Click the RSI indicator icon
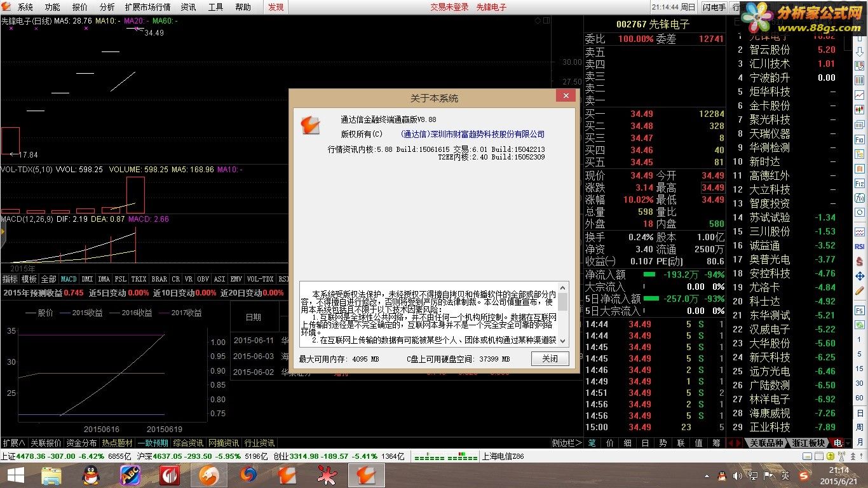Image resolution: width=868 pixels, height=488 pixels. (859, 247)
